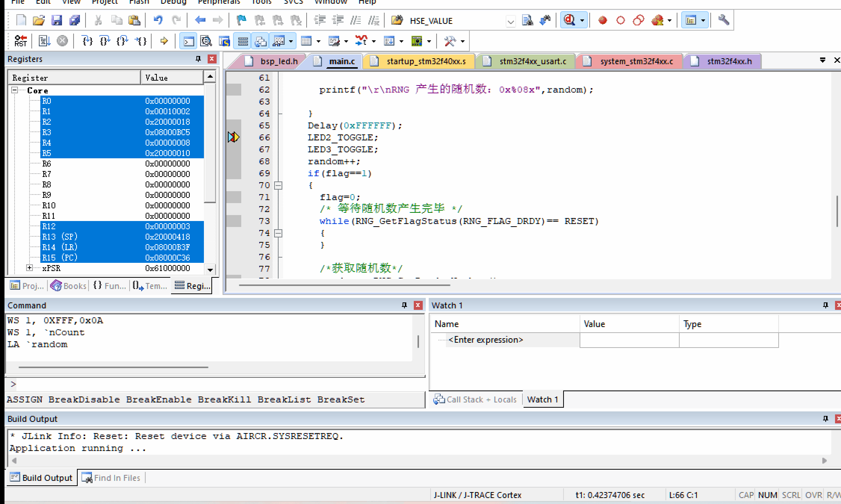Expand the xPSR register node

point(30,268)
